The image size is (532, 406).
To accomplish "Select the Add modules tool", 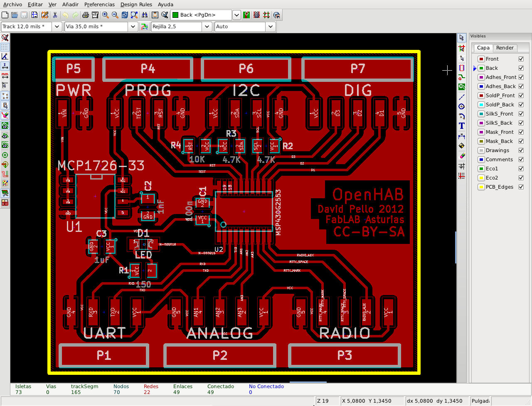I will coord(462,68).
